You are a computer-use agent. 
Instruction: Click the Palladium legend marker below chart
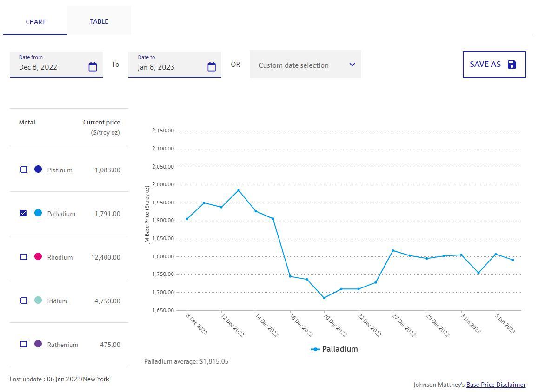click(315, 349)
